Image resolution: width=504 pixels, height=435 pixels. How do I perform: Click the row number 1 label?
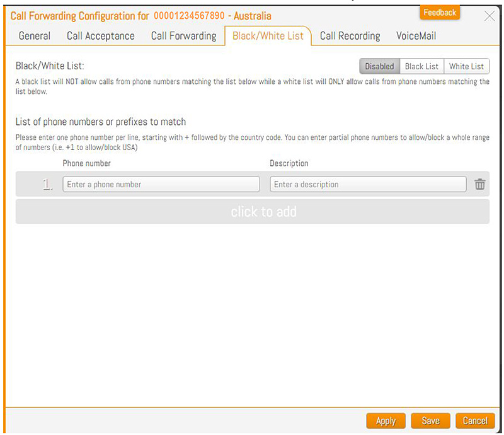coord(47,184)
